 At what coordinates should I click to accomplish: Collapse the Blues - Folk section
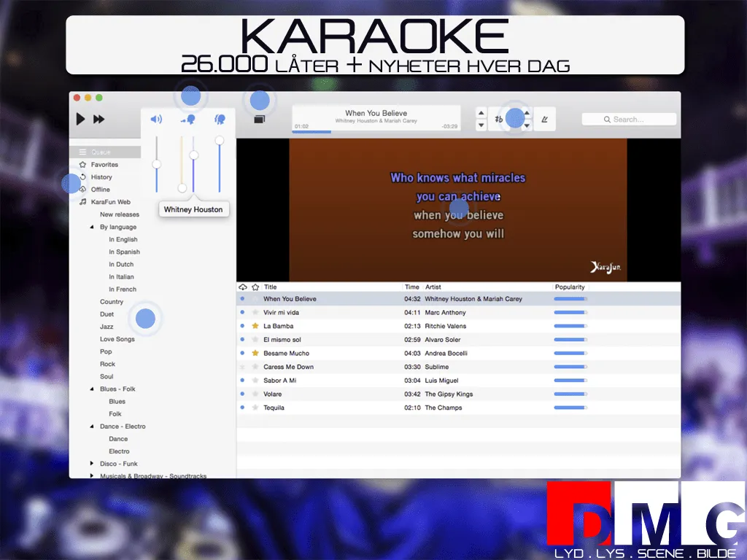click(91, 389)
